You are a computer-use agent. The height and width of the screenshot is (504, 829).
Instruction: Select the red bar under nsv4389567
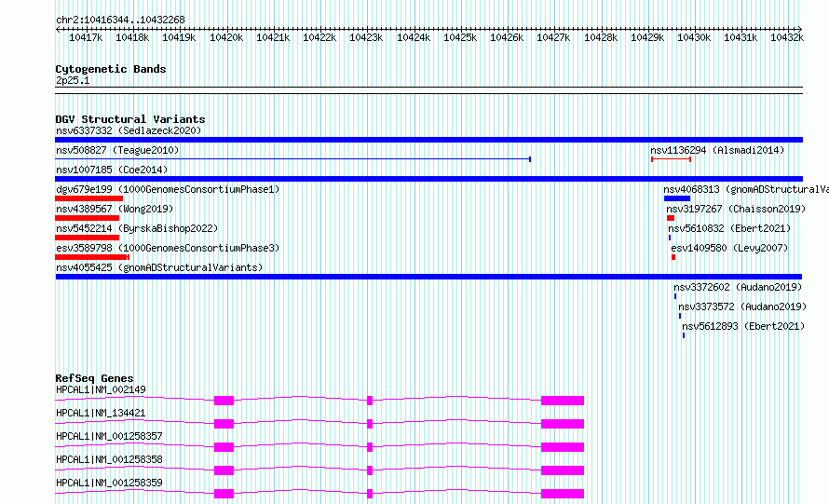pyautogui.click(x=88, y=218)
